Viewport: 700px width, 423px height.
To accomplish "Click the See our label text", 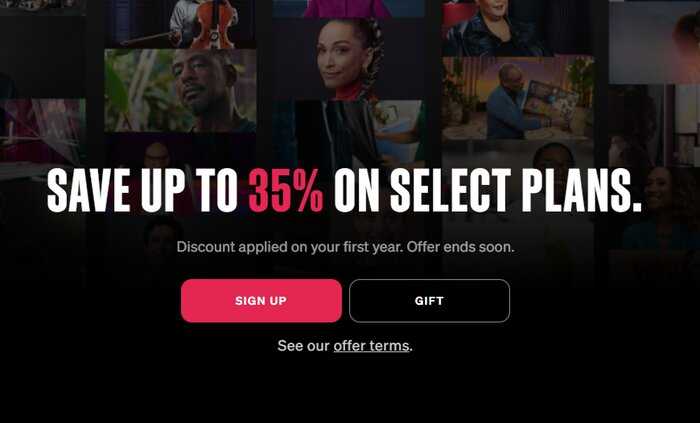I will point(304,346).
